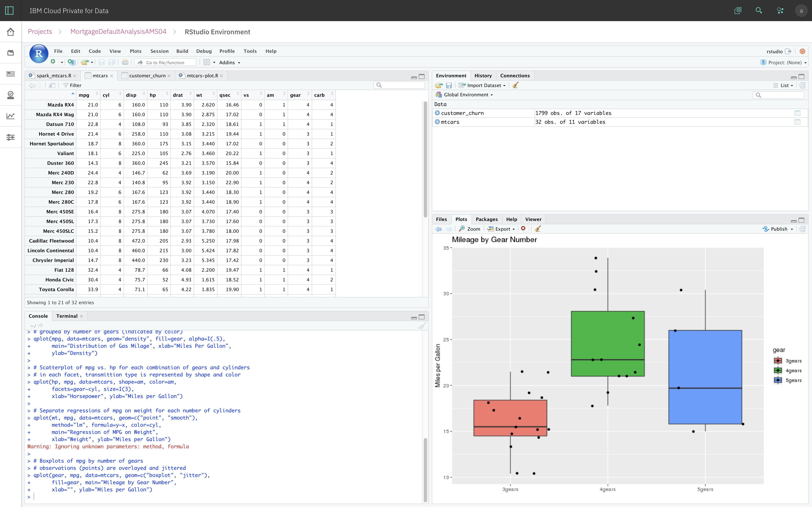812x507 pixels.
Task: Expand the mtcars data object
Action: coord(437,122)
